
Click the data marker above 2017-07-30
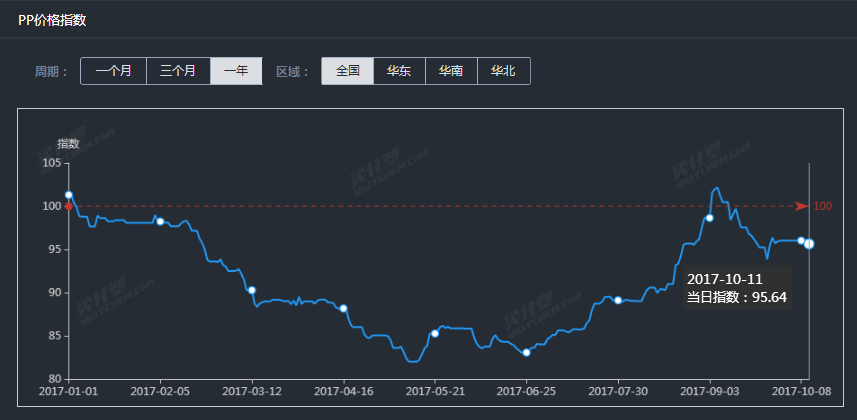coord(618,300)
